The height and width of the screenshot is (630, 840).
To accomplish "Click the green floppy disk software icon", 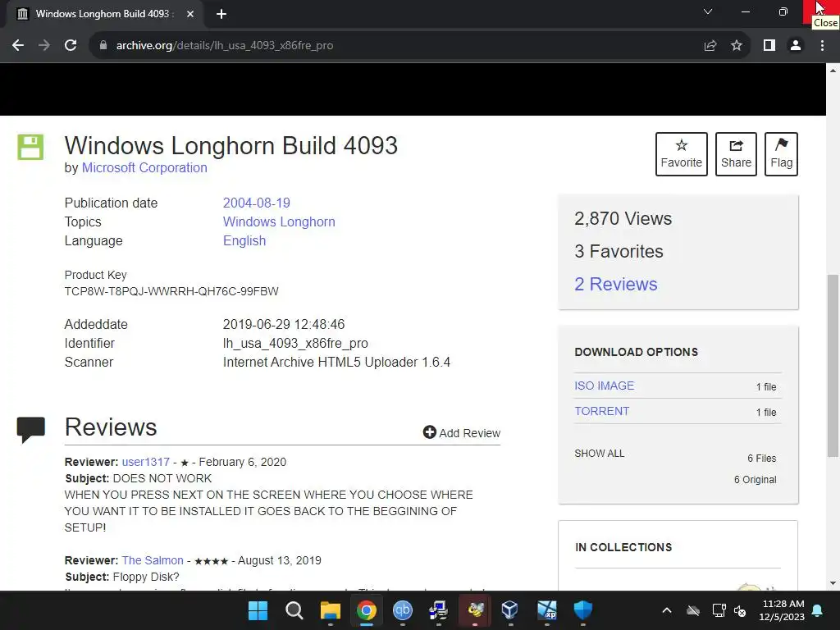I will click(x=30, y=147).
